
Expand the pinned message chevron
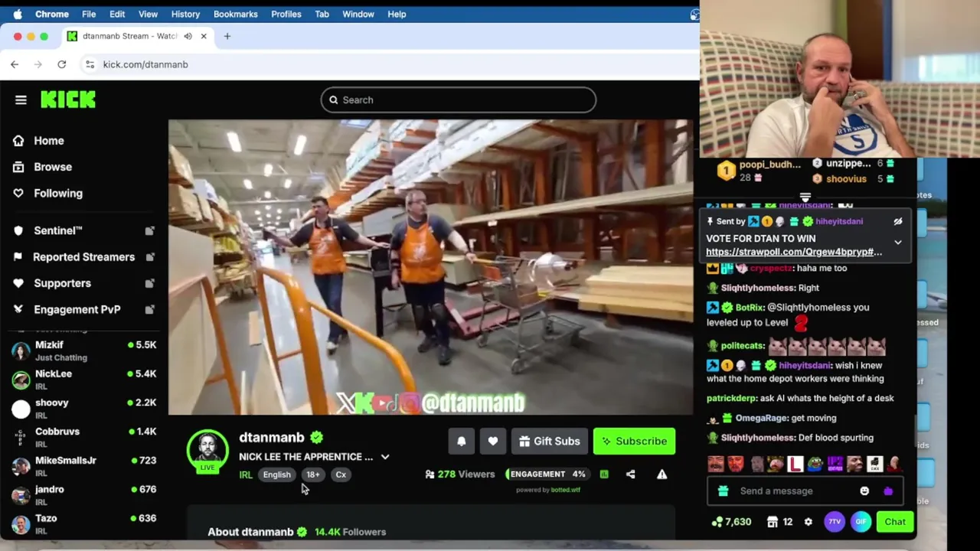[x=897, y=243]
